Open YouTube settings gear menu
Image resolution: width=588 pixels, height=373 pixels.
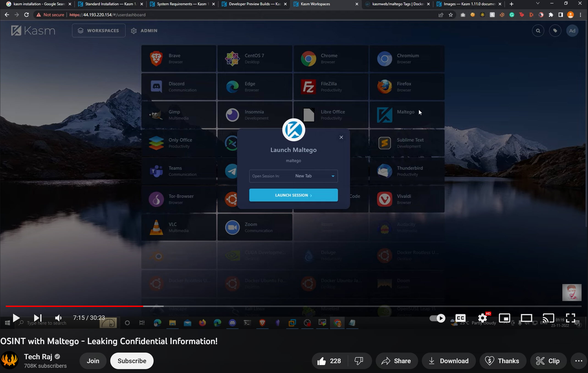pyautogui.click(x=482, y=318)
